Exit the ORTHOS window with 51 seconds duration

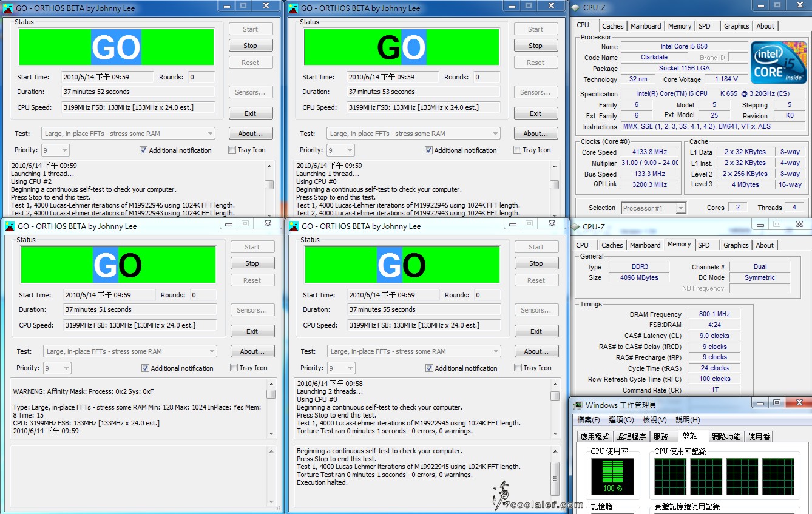click(x=252, y=331)
